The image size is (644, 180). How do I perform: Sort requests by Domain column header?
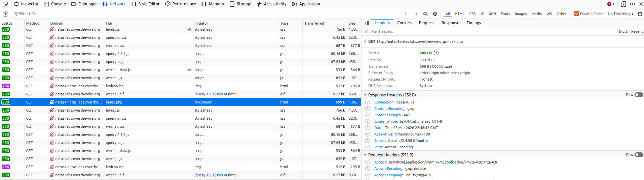click(x=76, y=23)
